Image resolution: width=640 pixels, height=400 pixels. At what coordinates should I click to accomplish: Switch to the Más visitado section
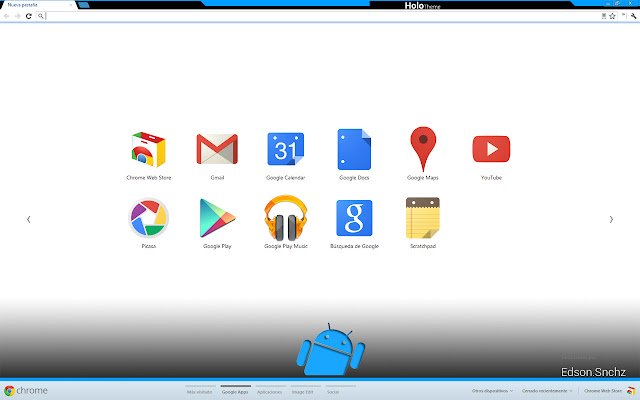200,392
